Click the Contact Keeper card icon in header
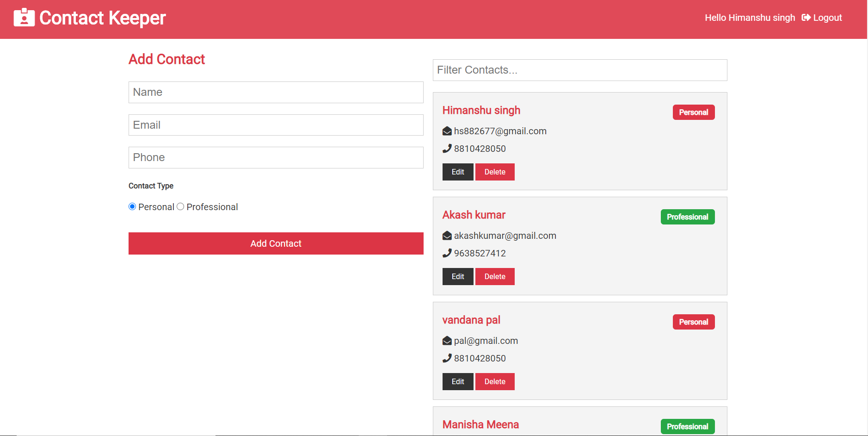This screenshot has height=436, width=868. tap(24, 18)
